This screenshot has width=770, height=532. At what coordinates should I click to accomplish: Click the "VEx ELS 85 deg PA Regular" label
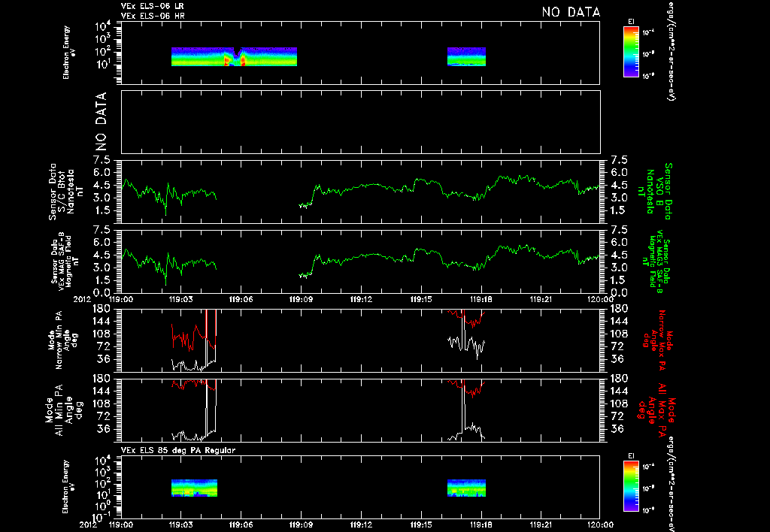[x=178, y=450]
